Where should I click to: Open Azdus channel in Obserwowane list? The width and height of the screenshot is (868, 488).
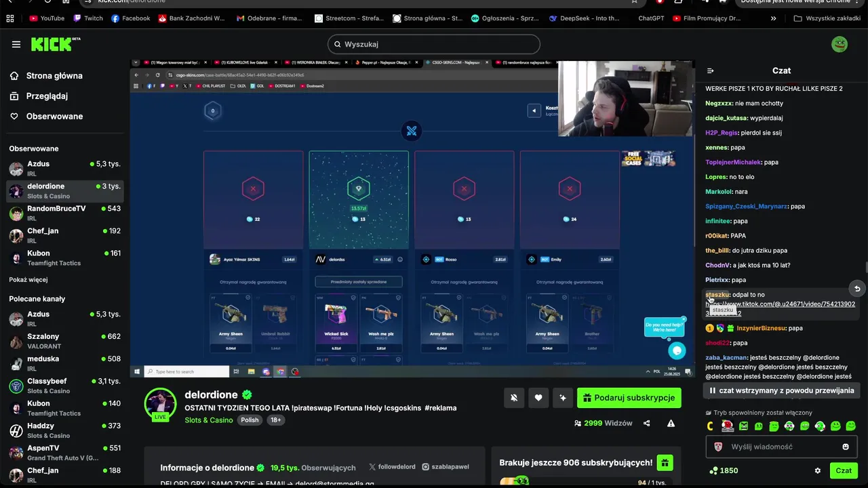(x=65, y=169)
